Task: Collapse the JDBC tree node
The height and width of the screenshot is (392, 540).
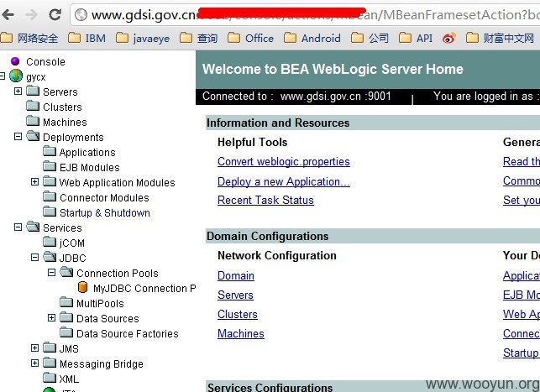Action: coord(34,258)
